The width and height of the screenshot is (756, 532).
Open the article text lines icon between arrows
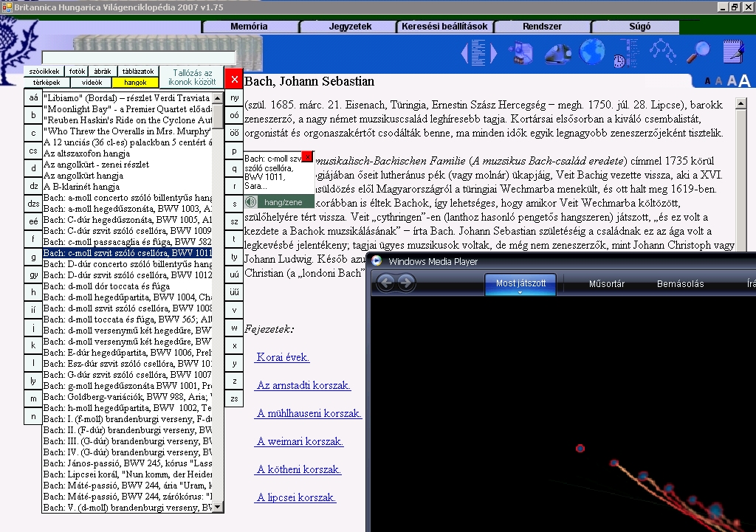478,52
